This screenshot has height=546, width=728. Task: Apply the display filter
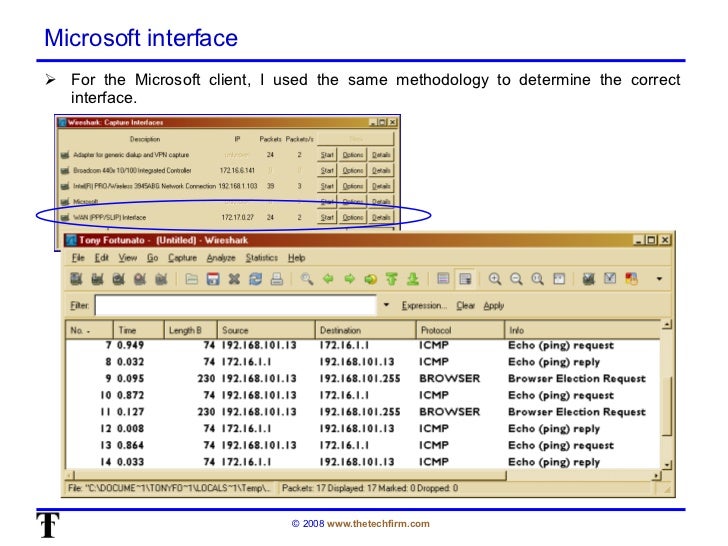(494, 306)
